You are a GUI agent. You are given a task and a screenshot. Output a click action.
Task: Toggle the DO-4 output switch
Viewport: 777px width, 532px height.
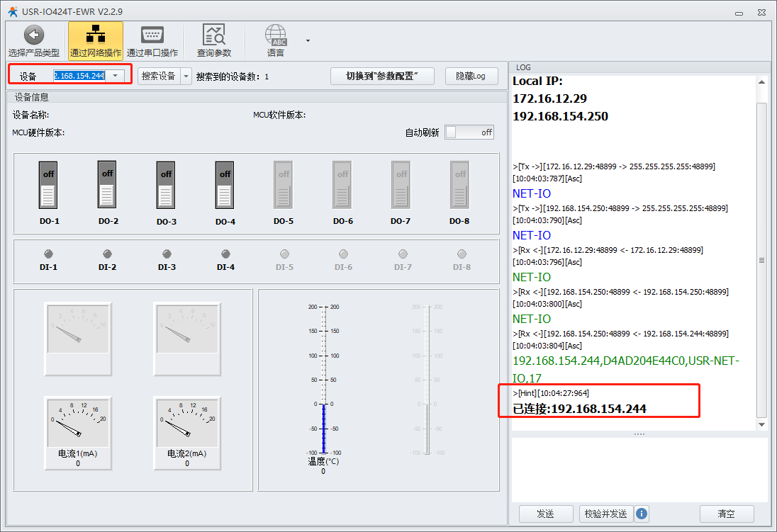(225, 186)
